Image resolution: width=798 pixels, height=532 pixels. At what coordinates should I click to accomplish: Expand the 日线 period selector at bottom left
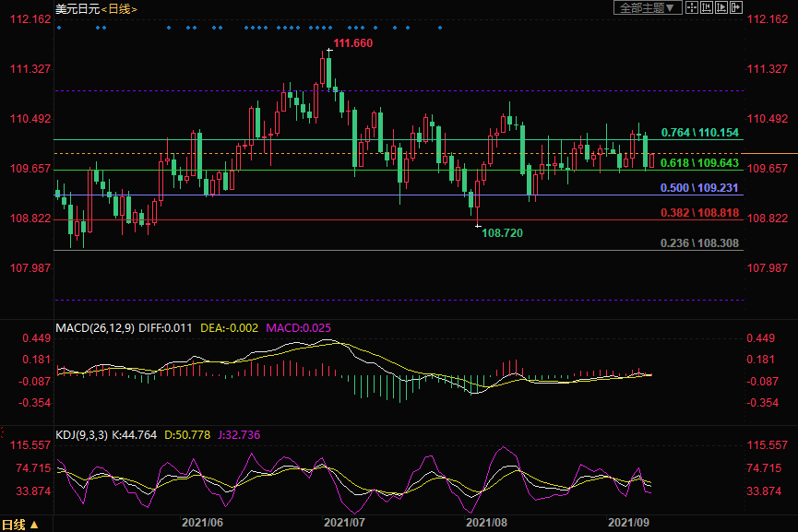(20, 525)
